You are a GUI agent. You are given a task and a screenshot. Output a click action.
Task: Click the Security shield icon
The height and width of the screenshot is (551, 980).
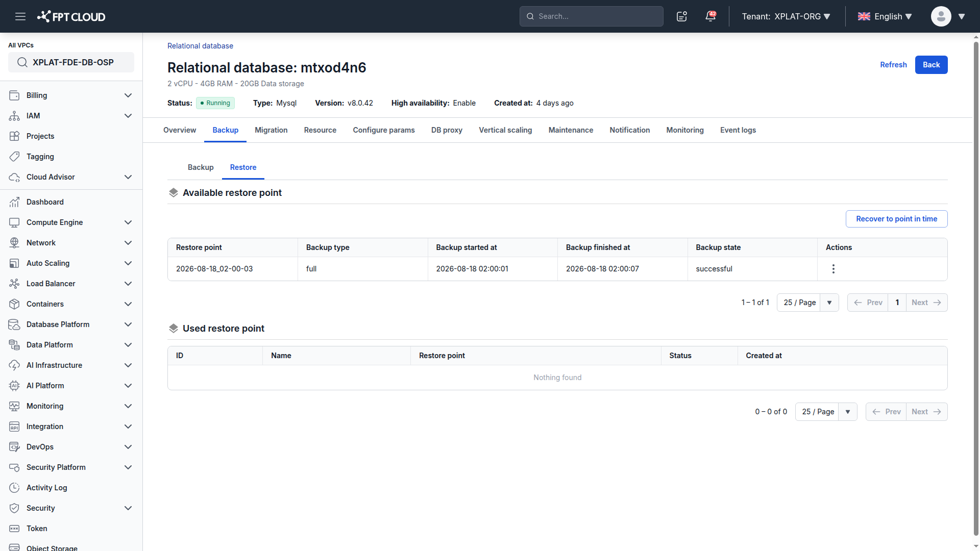(14, 508)
